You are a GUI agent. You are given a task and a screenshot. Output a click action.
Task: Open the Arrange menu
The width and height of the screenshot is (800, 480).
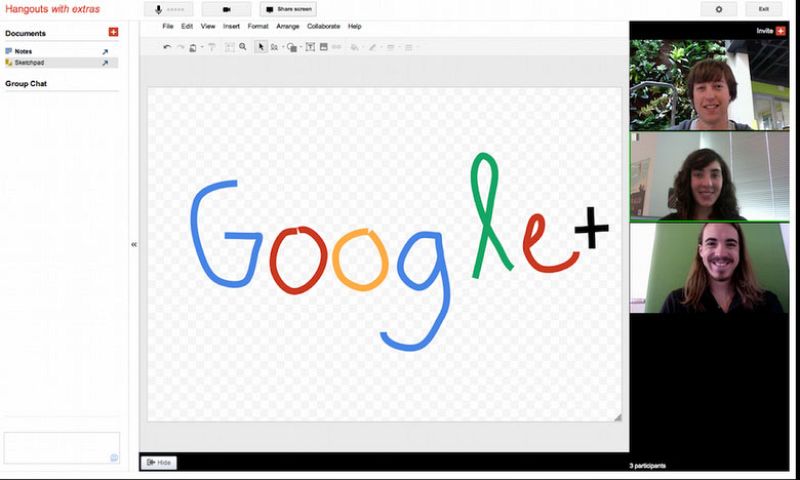click(287, 26)
